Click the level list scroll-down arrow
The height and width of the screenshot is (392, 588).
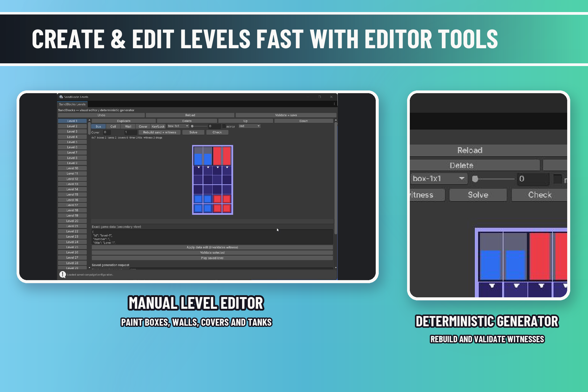(89, 267)
